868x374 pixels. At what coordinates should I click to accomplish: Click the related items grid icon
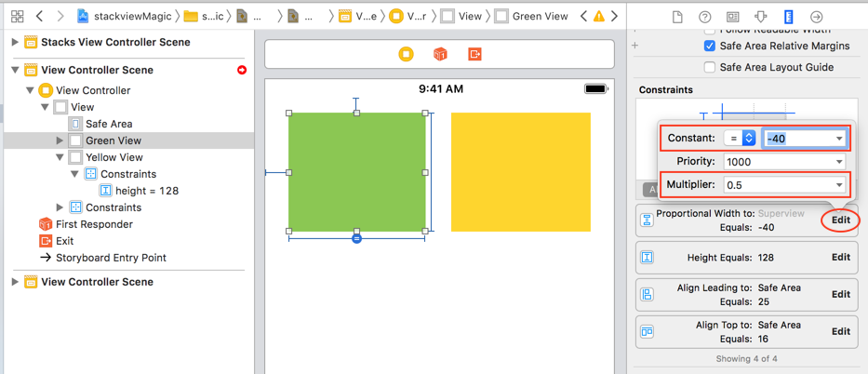(x=17, y=17)
